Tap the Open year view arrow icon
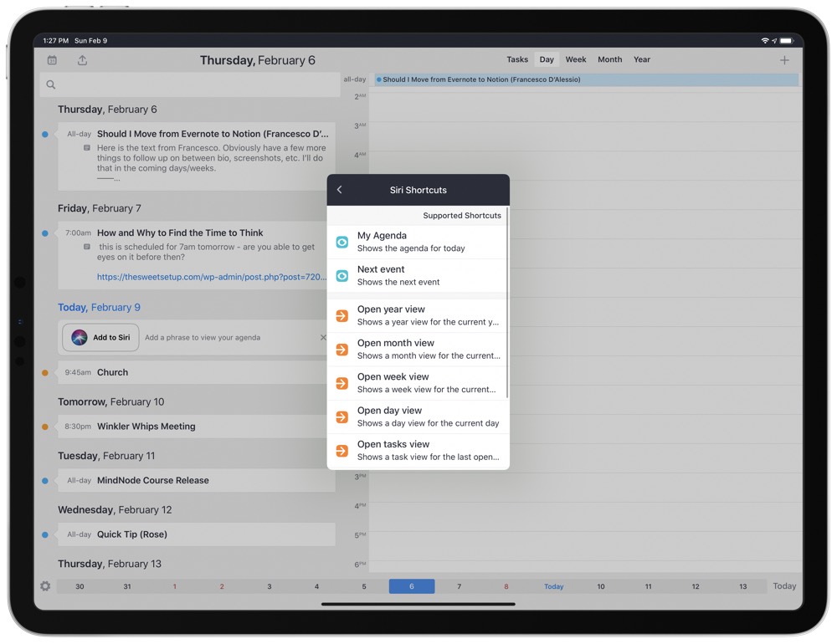This screenshot has height=644, width=837. (x=342, y=315)
